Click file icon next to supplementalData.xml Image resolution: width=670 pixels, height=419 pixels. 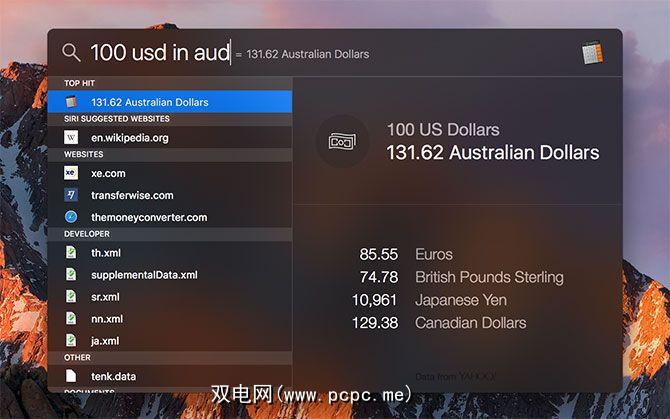(x=71, y=275)
